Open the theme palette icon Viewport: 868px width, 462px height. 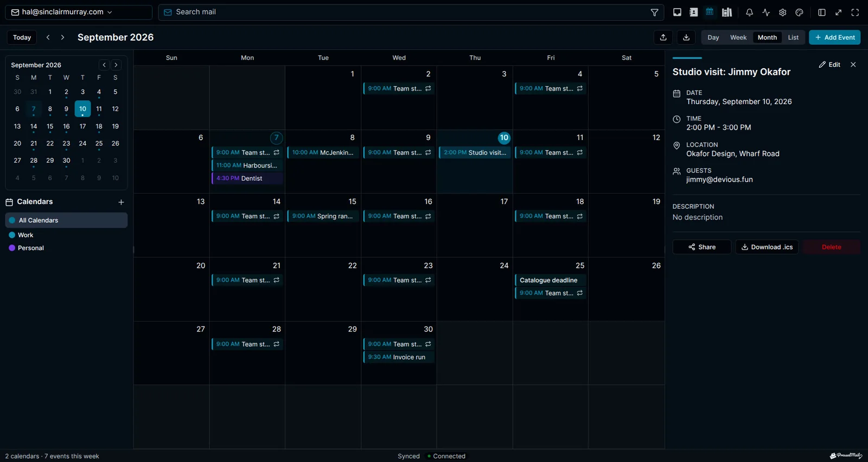(799, 12)
